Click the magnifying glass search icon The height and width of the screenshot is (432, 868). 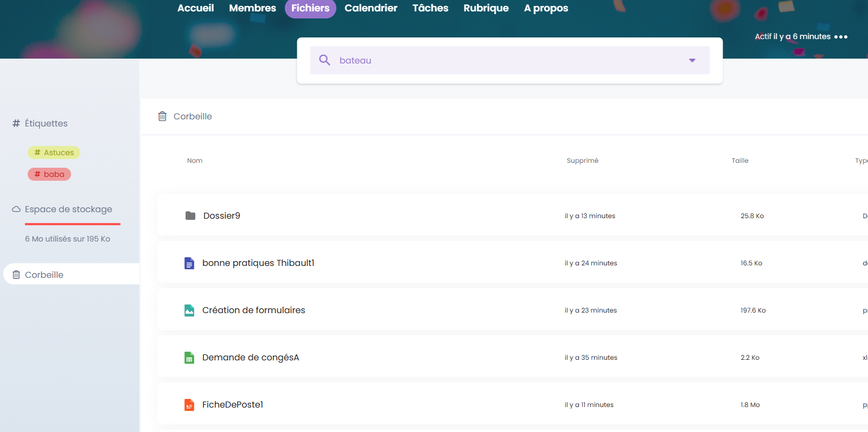pos(324,60)
